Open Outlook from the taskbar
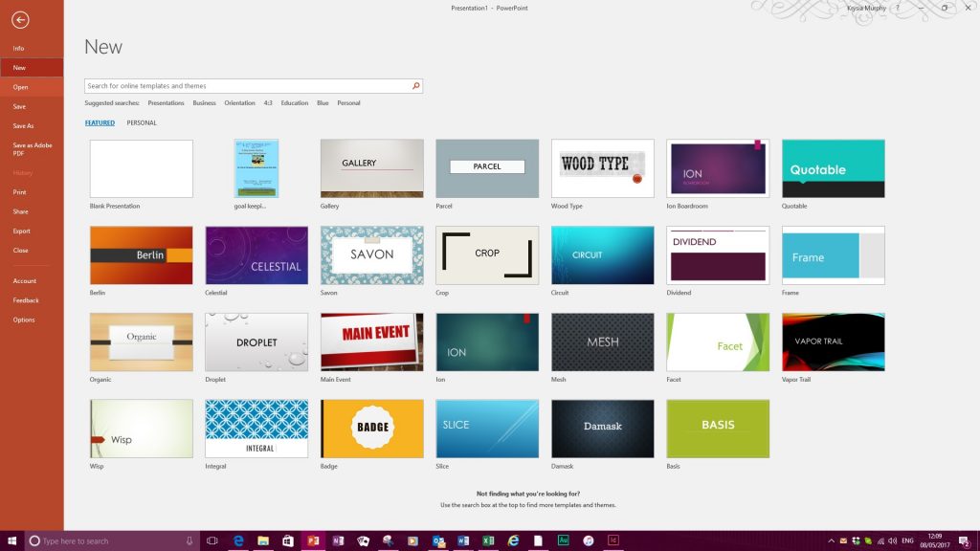This screenshot has width=980, height=551. pos(438,540)
